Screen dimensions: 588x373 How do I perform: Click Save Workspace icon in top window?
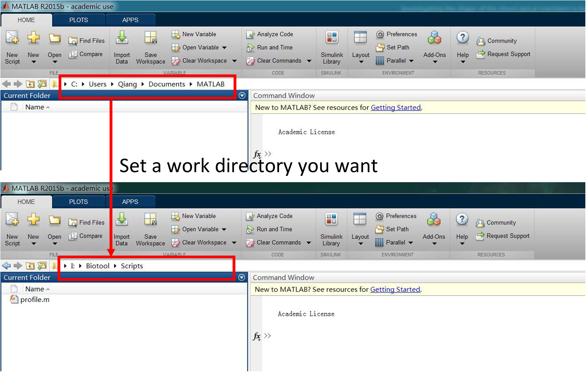tap(151, 38)
